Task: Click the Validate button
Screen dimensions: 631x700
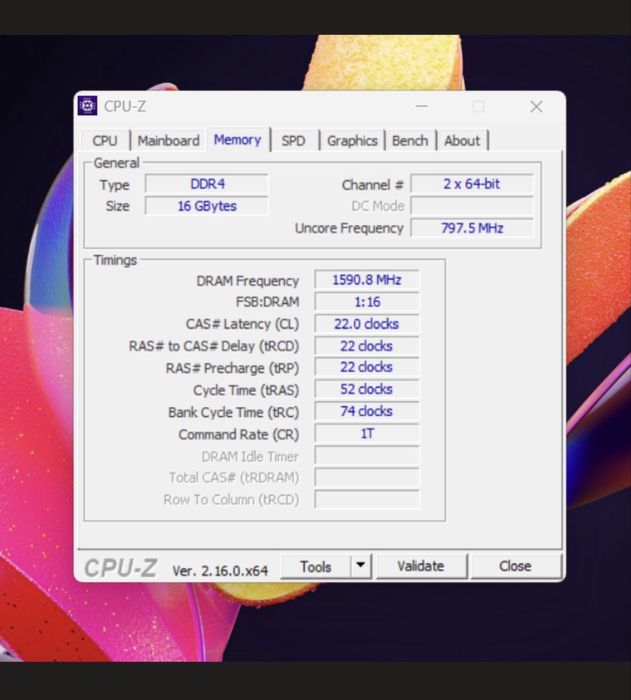Action: 421,566
